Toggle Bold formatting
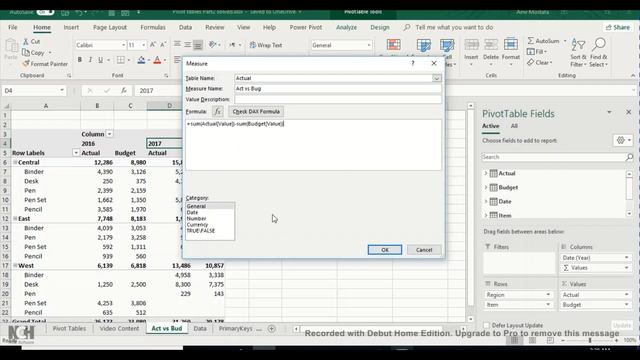This screenshot has width=640, height=360. coord(80,60)
